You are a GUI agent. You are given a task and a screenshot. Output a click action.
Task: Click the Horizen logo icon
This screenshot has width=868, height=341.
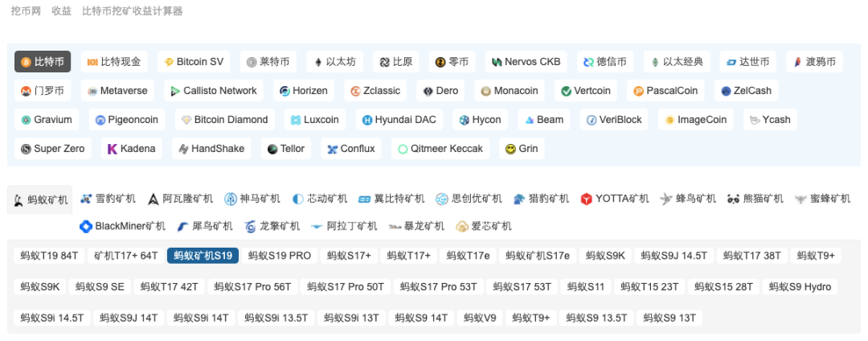pos(285,91)
